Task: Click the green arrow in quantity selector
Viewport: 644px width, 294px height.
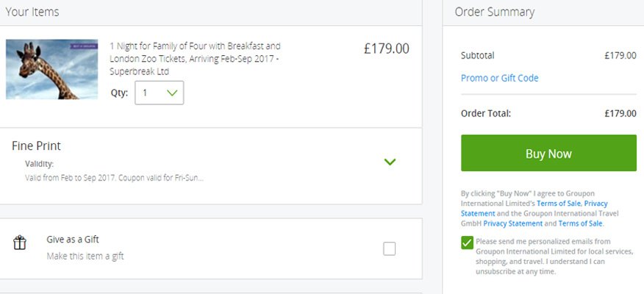Action: [x=173, y=93]
